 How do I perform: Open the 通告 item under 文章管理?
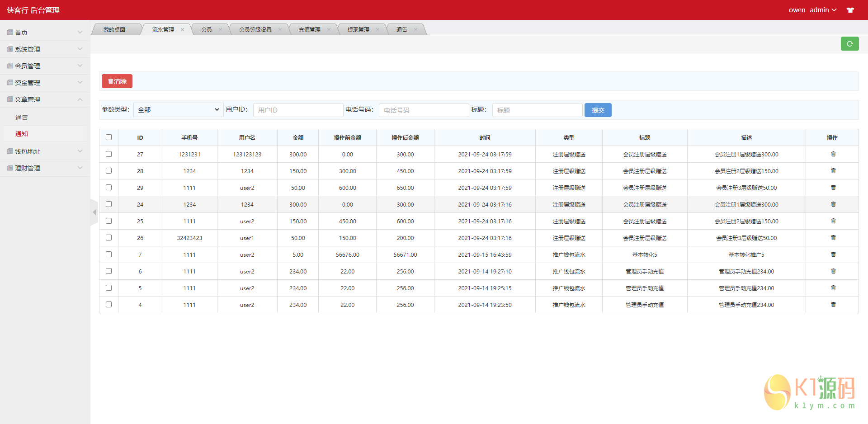pos(22,118)
